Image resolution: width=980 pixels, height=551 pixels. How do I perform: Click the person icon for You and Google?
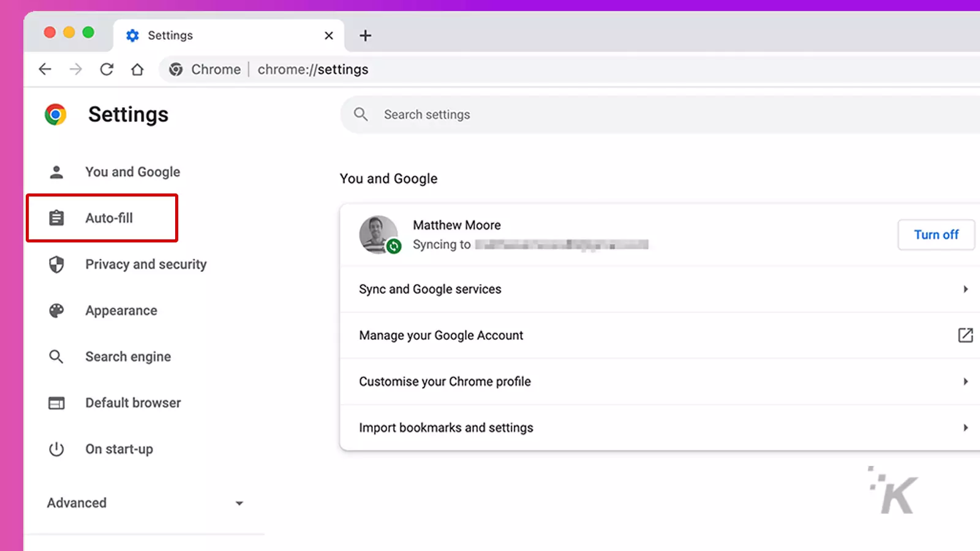[56, 172]
